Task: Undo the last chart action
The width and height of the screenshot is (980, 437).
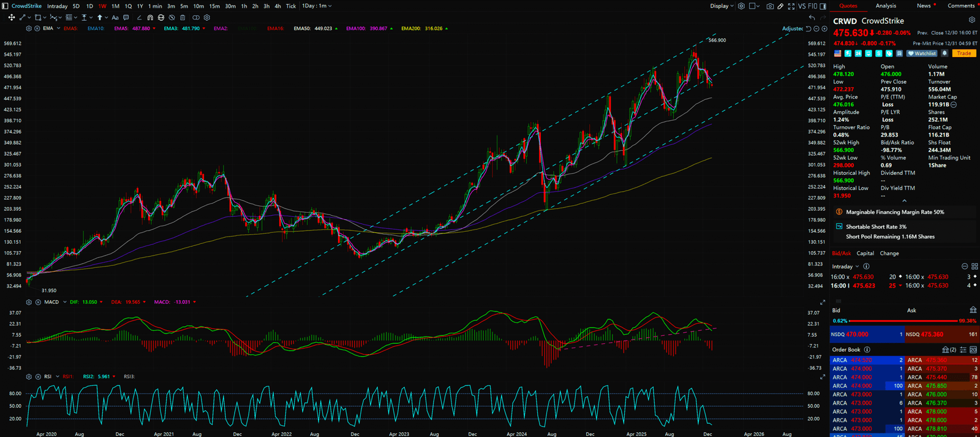Action: [812, 18]
